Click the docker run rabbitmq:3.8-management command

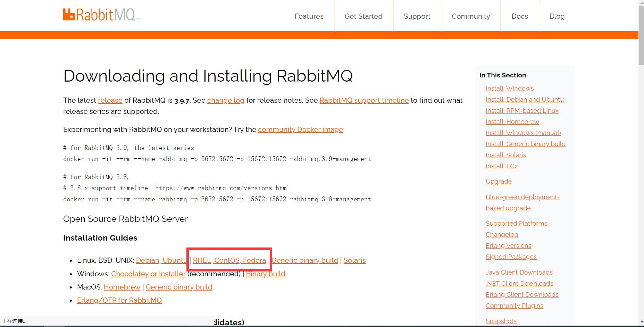[x=217, y=199]
